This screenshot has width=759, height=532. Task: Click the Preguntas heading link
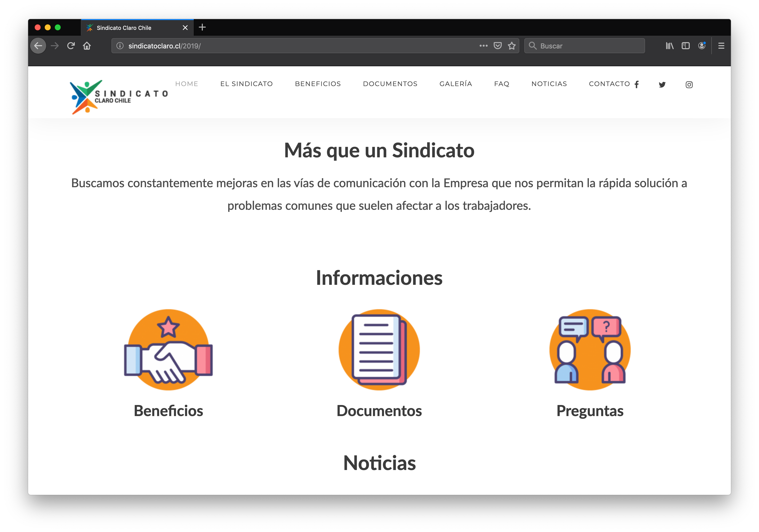click(590, 411)
